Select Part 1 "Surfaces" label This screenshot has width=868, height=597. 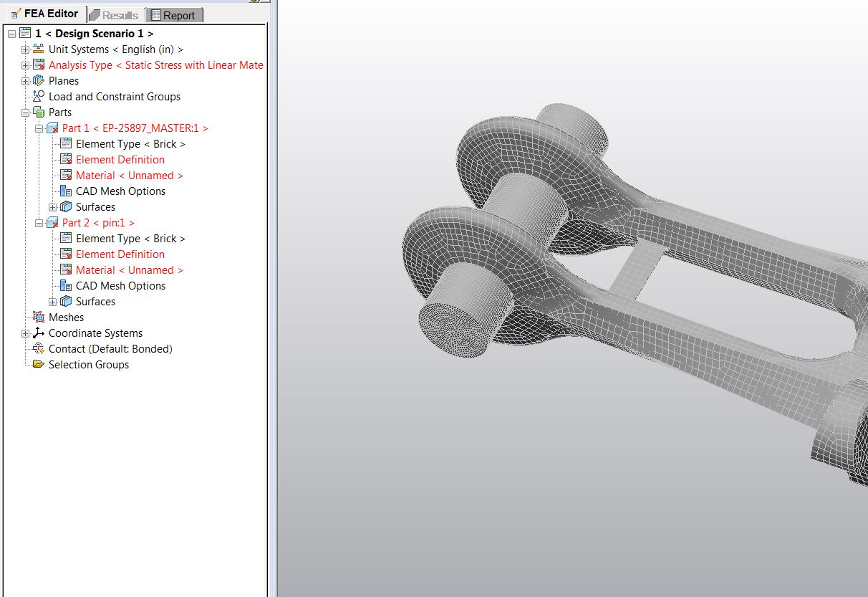click(x=95, y=207)
